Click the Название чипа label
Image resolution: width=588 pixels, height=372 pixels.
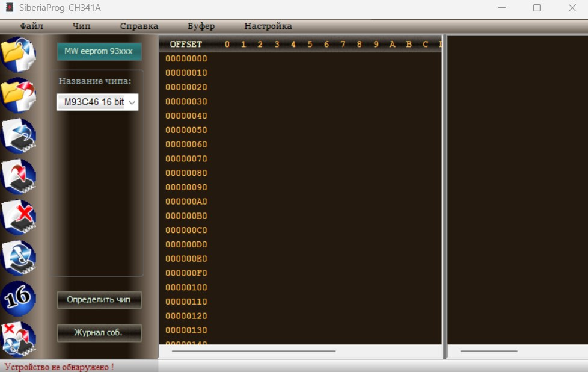point(95,81)
